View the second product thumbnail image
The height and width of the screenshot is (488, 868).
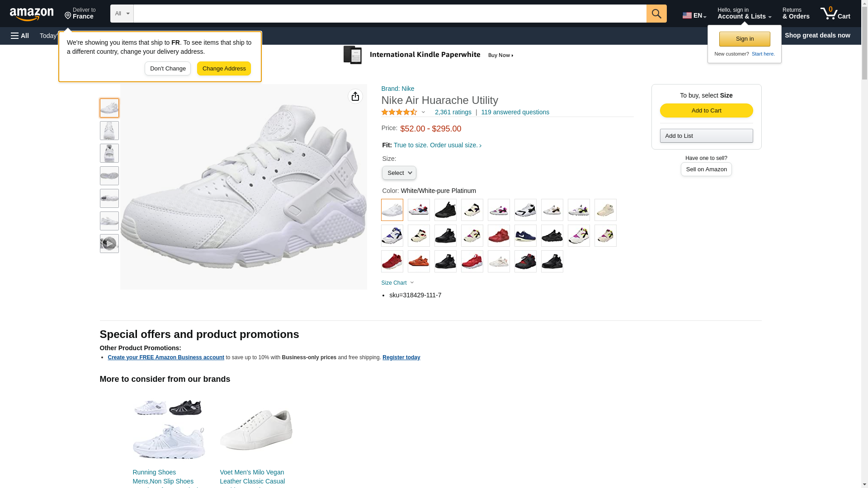pos(109,131)
